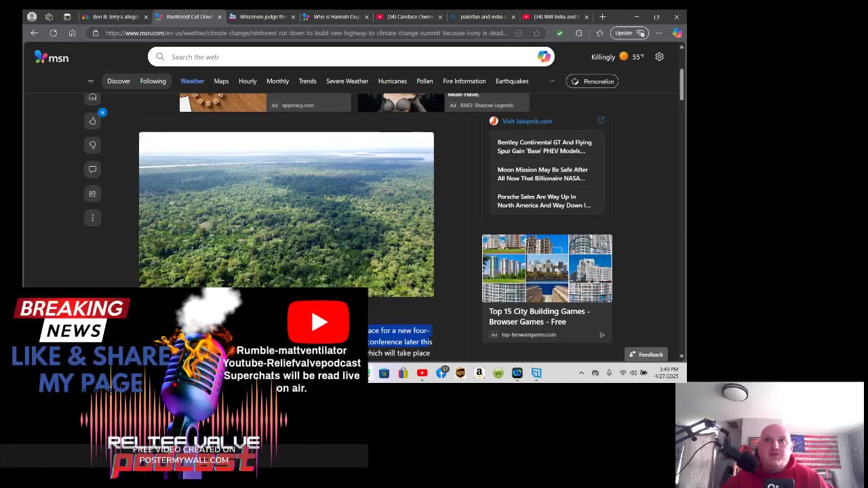Click the Following button
Viewport: 868px width, 488px height.
pos(153,81)
